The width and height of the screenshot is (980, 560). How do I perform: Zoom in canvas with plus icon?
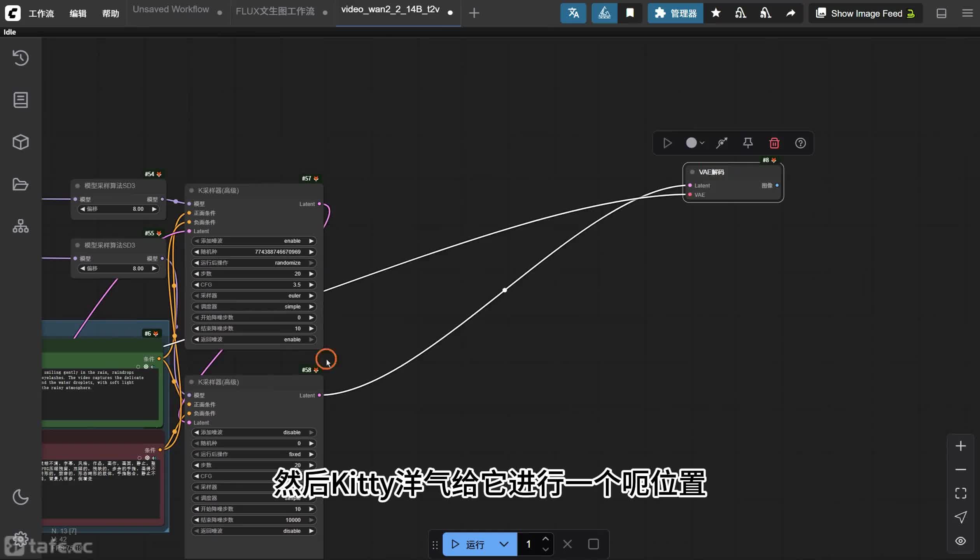[x=961, y=446]
